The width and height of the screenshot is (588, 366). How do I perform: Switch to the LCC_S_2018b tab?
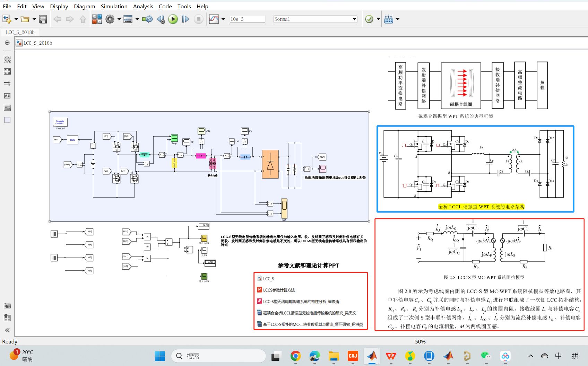(20, 32)
